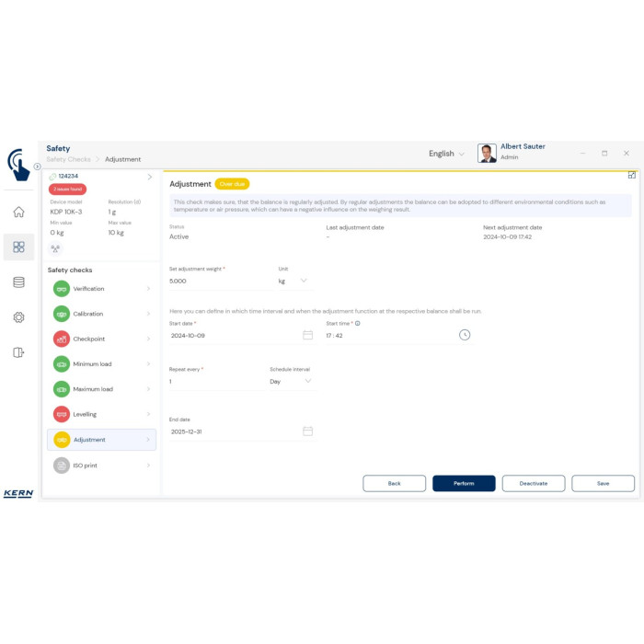Click the End date field 2025-12-31
The image size is (644, 644).
pyautogui.click(x=241, y=431)
